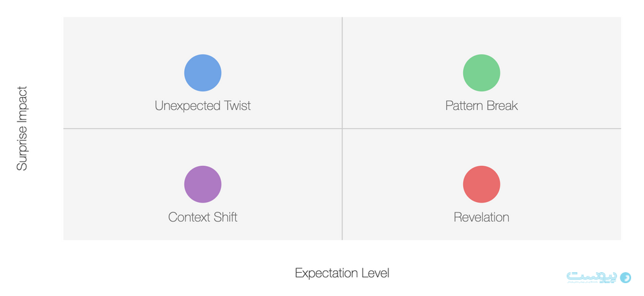Screen dimensions: 644x296
Task: Select the "Revelation" text label
Action: (x=482, y=217)
